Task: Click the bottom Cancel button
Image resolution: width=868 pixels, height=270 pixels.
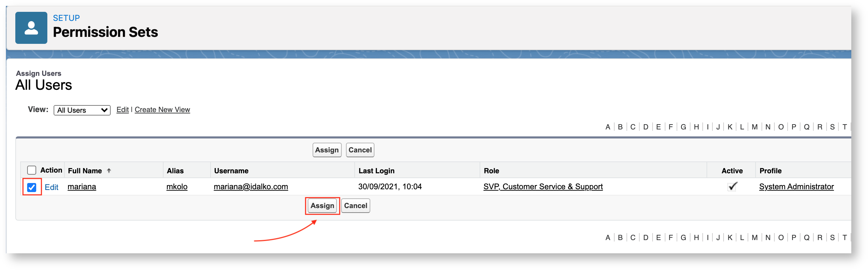Action: click(355, 206)
